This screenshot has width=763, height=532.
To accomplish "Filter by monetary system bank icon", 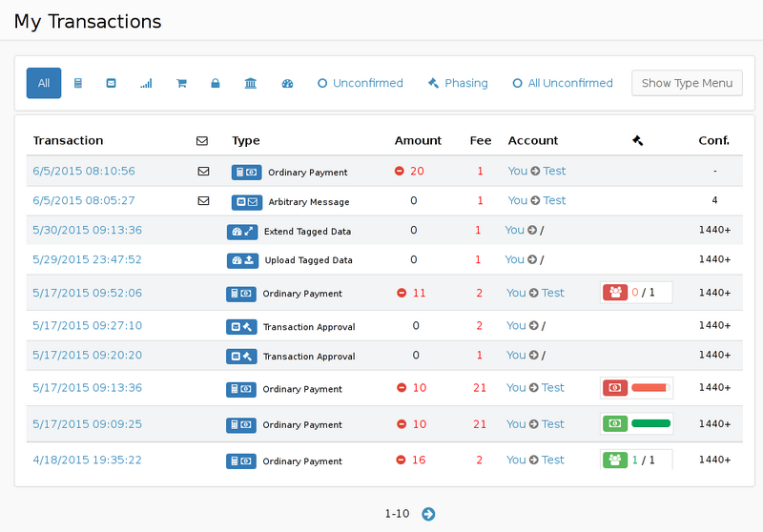I will click(251, 83).
